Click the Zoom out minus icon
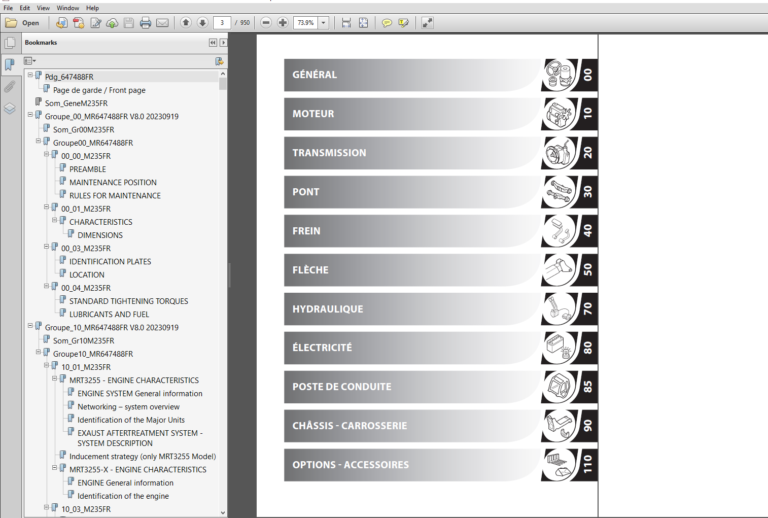The height and width of the screenshot is (518, 768). pyautogui.click(x=266, y=23)
